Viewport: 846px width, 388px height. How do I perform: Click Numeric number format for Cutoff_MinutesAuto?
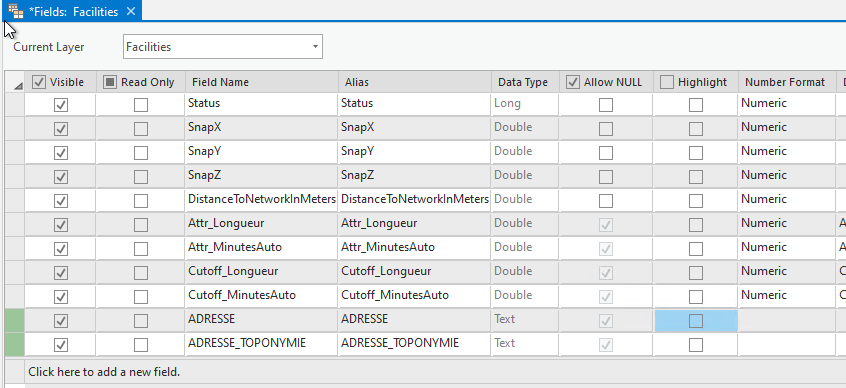pyautogui.click(x=787, y=296)
